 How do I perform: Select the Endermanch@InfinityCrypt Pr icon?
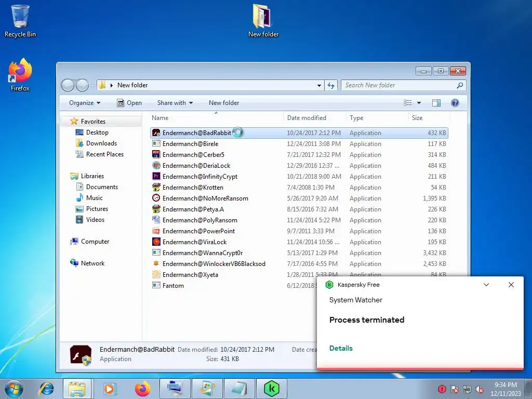point(156,176)
